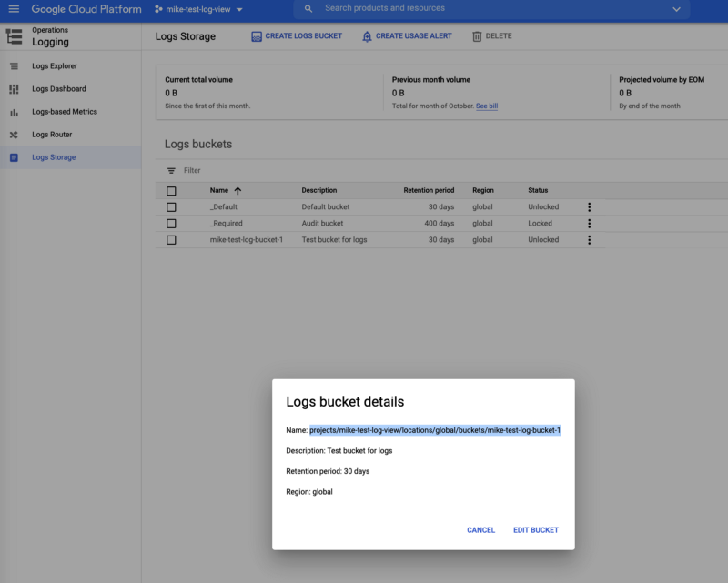The height and width of the screenshot is (583, 728).
Task: Click CREATE USAGE ALERT button
Action: tap(407, 36)
